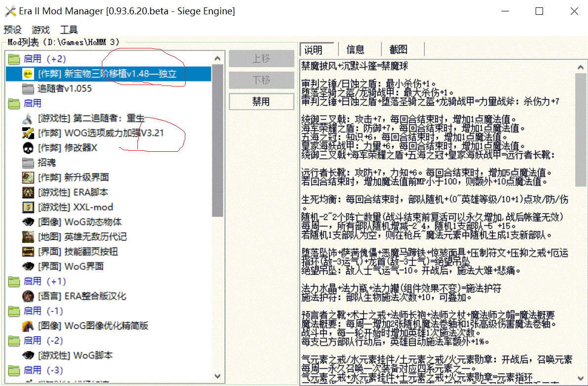Click the icon beside 技能翻页按钮
This screenshot has width=588, height=386.
28,252
